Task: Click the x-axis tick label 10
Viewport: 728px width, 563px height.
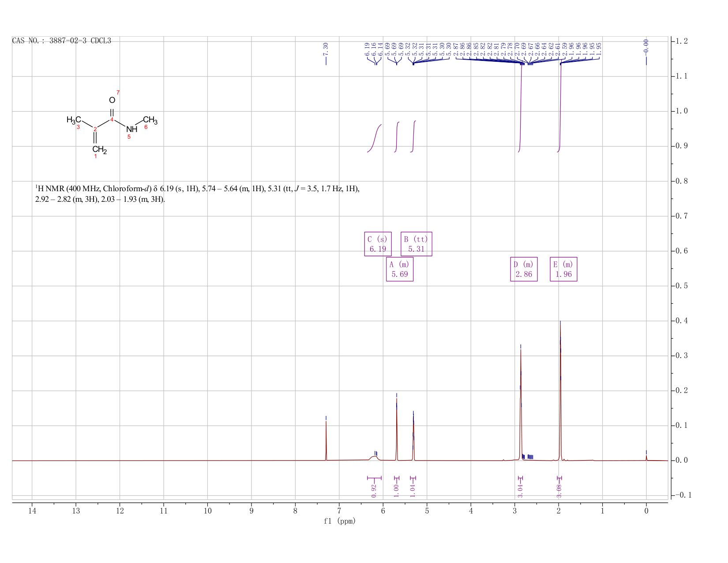Action: click(207, 511)
